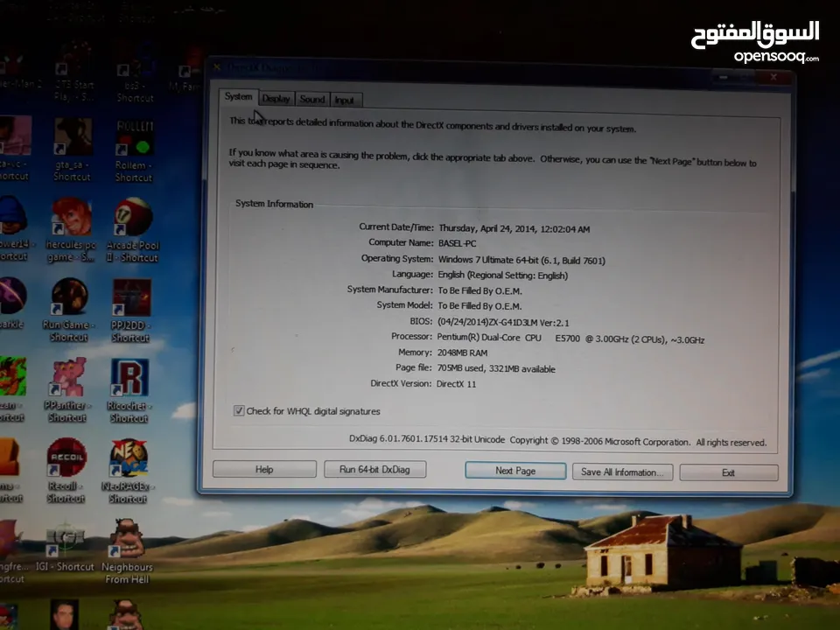Click the processor value "Pentium(R) Dual-Core CPU E5700"
The width and height of the screenshot is (840, 630).
click(508, 338)
